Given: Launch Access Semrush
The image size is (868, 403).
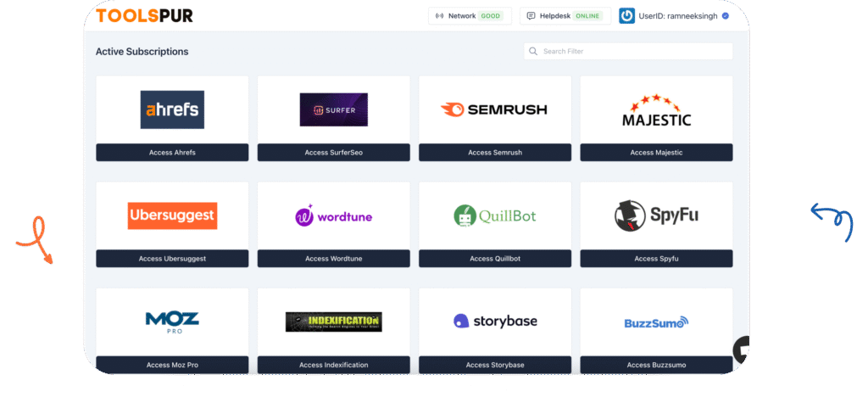Looking at the screenshot, I should pyautogui.click(x=495, y=153).
